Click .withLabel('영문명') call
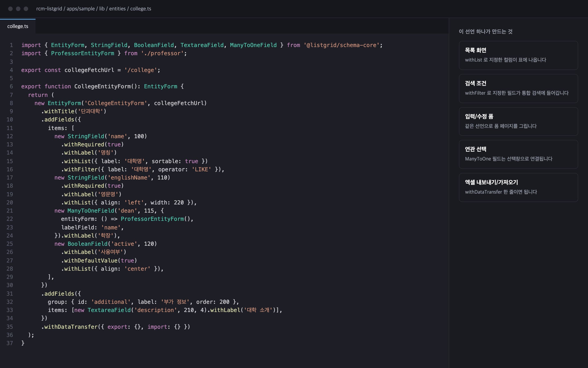 pos(91,194)
